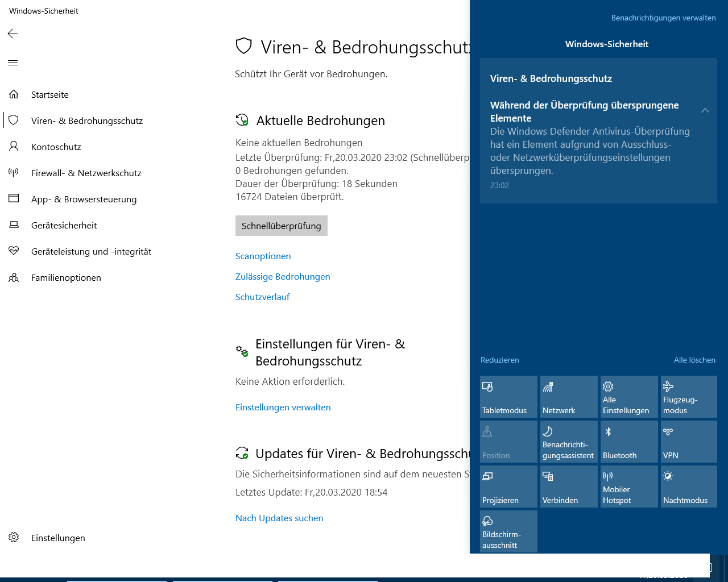Screen dimensions: 728x582
Task: Start the Schnellüberprüfung scan
Action: (x=282, y=226)
